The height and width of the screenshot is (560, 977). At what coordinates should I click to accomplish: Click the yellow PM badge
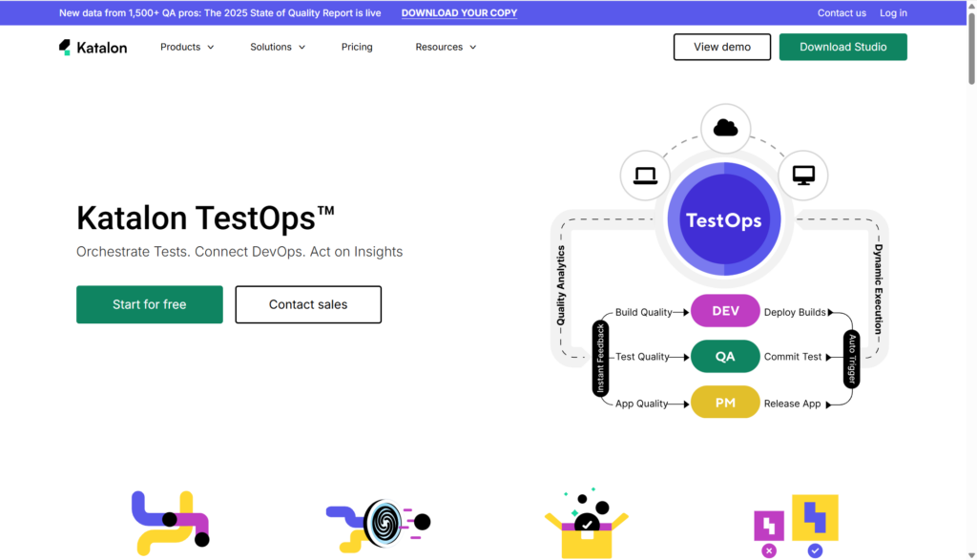click(x=725, y=403)
